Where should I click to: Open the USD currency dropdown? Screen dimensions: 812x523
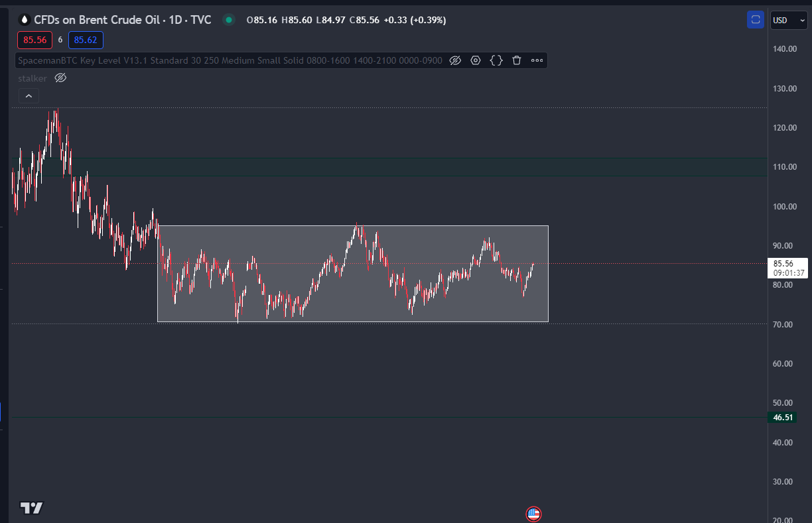click(788, 20)
